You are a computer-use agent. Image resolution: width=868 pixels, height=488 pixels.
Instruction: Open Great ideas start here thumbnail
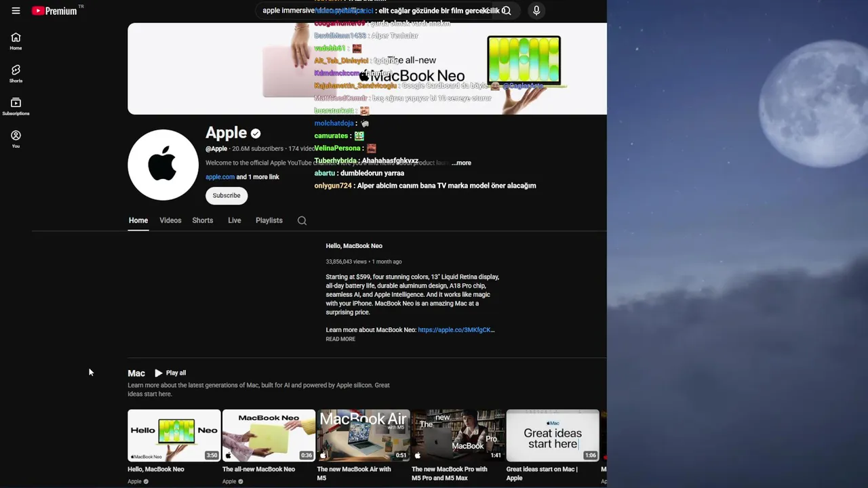553,435
